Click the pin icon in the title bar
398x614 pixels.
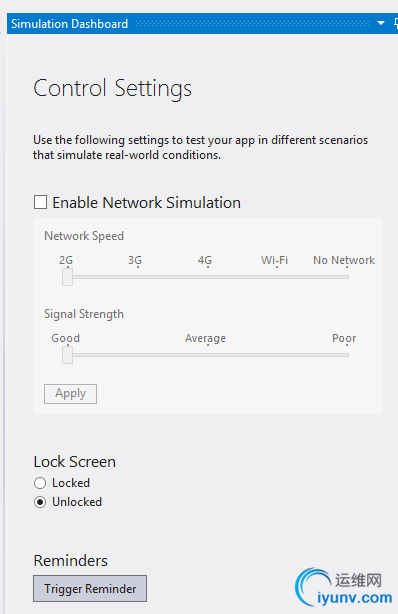pyautogui.click(x=396, y=23)
